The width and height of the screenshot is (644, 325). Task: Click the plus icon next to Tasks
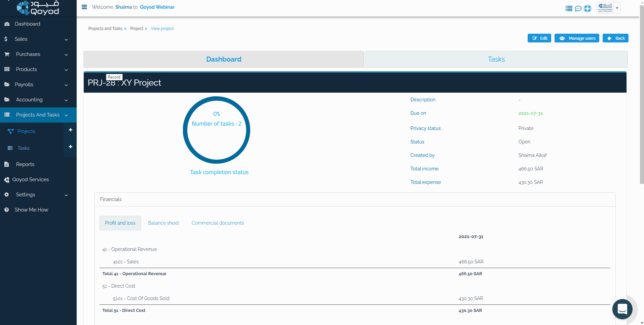[70, 147]
